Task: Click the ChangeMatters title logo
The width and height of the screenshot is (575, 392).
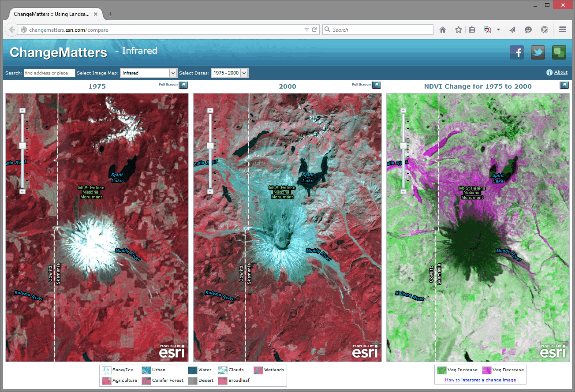Action: (x=58, y=52)
